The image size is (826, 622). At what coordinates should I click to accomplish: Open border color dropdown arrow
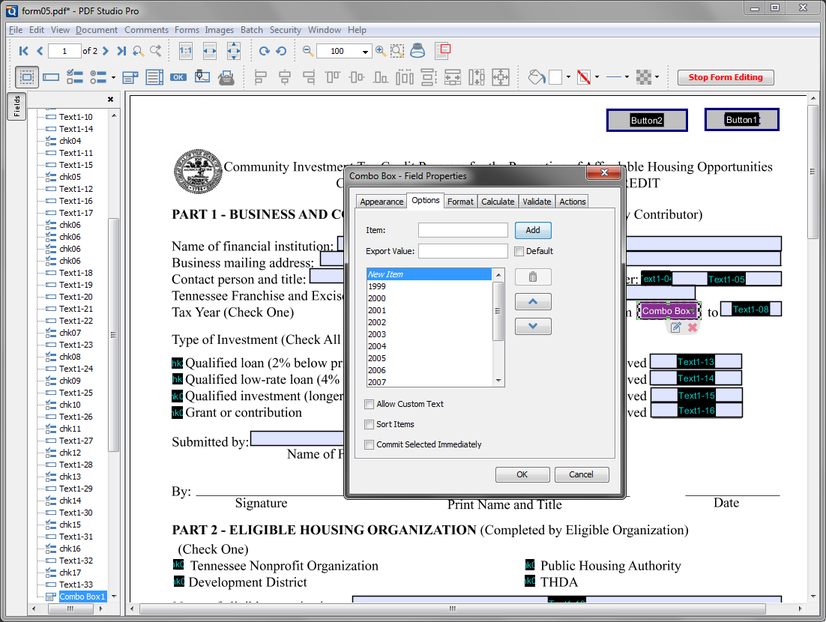click(x=597, y=77)
